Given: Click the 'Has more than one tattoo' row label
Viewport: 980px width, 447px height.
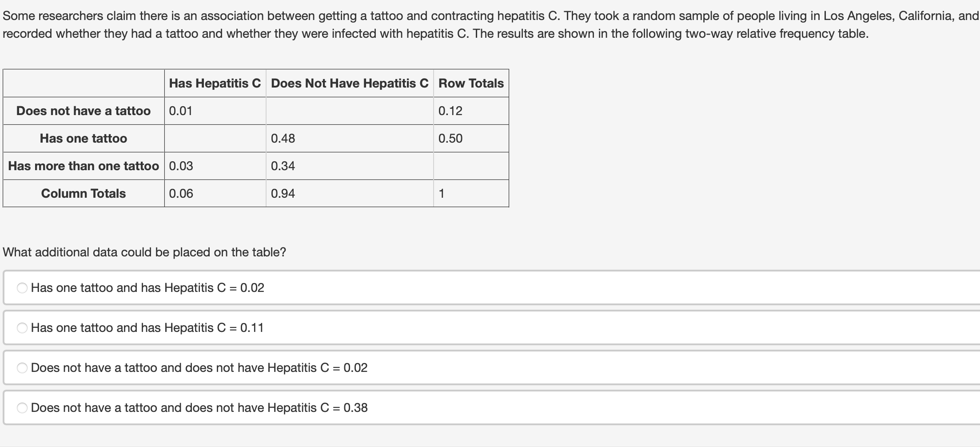Looking at the screenshot, I should pyautogui.click(x=84, y=166).
